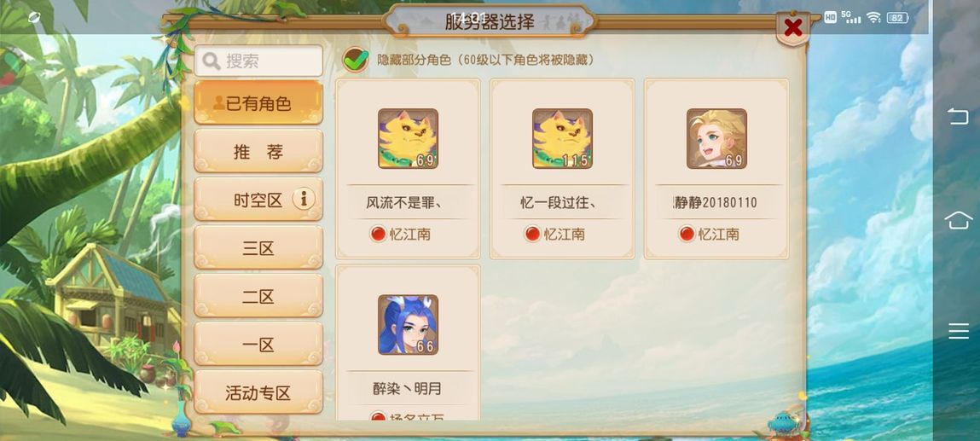The width and height of the screenshot is (980, 441).
Task: Open the Android recent apps menu icon
Action: coord(958,330)
